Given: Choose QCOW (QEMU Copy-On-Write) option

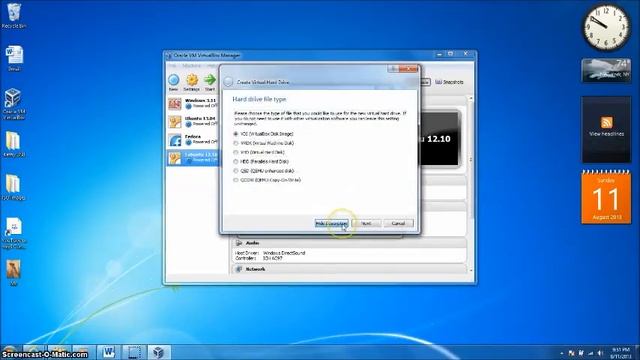Looking at the screenshot, I should (267, 180).
